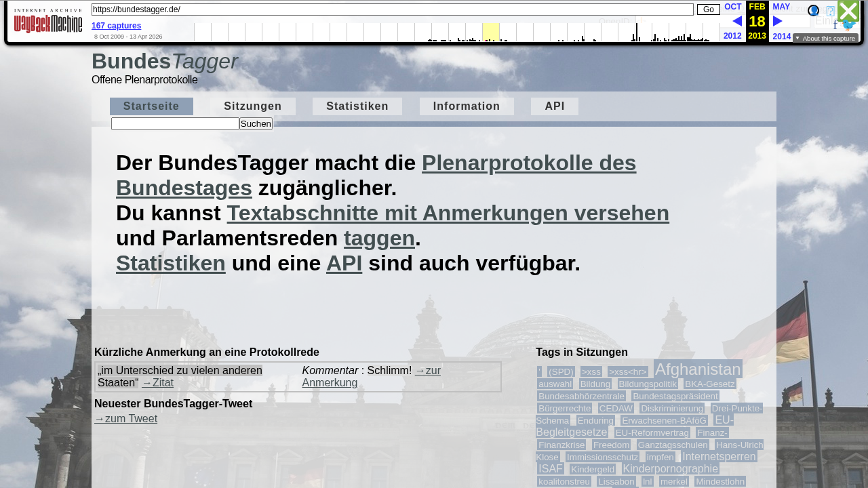This screenshot has width=868, height=488.
Task: Select the Finanzkrise tag
Action: [561, 445]
